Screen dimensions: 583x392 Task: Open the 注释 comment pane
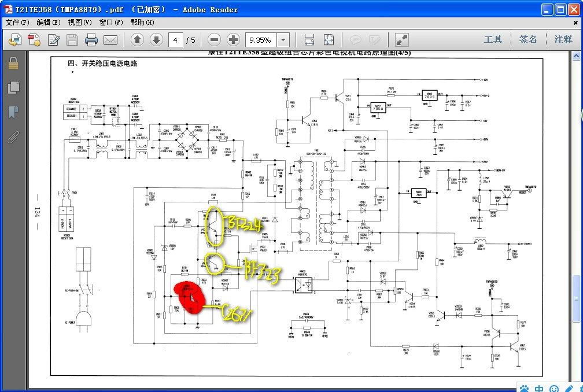[x=563, y=39]
